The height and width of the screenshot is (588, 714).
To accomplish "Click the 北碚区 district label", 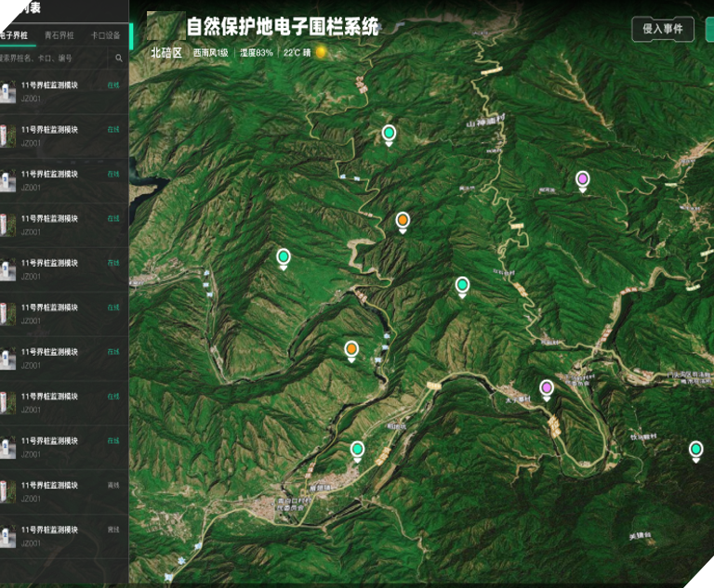I will tap(166, 53).
